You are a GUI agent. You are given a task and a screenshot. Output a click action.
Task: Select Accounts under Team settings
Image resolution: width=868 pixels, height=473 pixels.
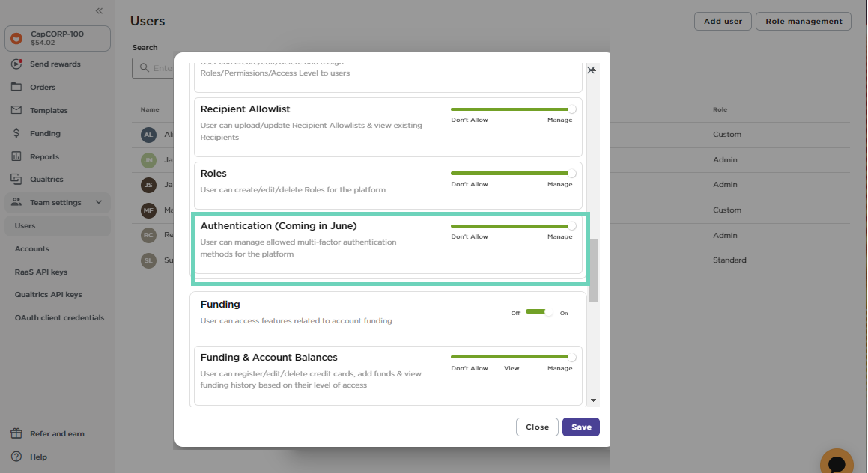[31, 249]
